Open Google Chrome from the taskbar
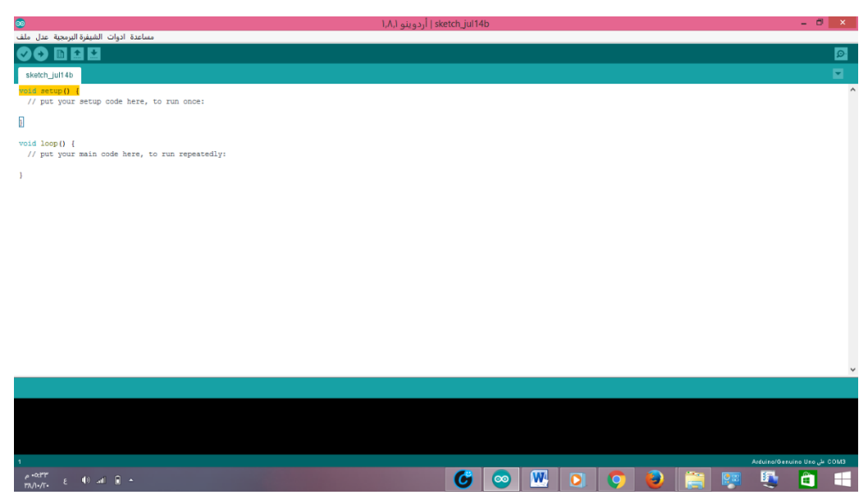The image size is (868, 504). click(x=616, y=479)
